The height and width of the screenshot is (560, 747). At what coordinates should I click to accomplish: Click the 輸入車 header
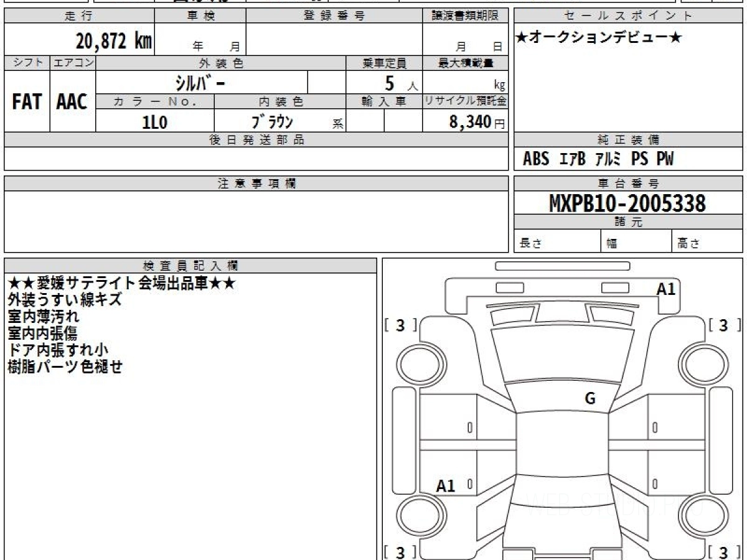click(384, 101)
